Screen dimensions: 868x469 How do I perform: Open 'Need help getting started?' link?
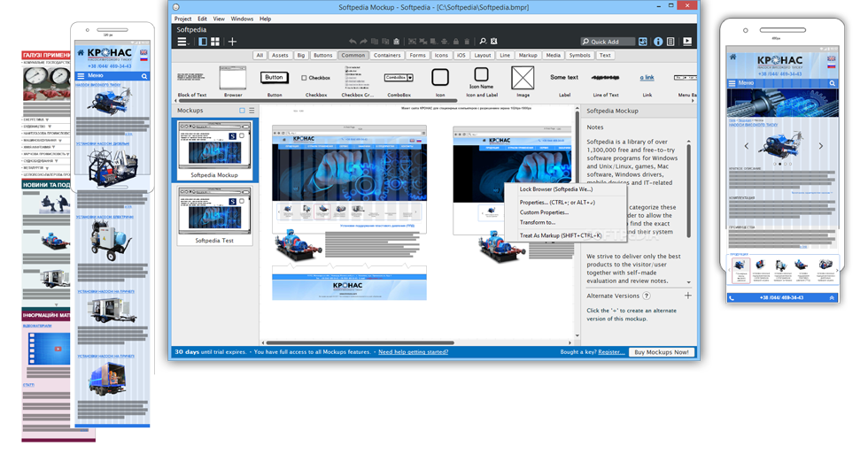[413, 352]
